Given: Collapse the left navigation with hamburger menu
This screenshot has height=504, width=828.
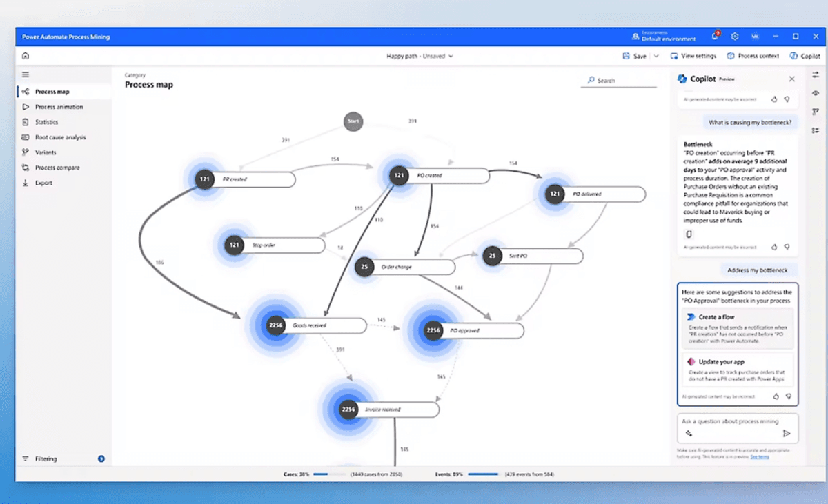Looking at the screenshot, I should pyautogui.click(x=25, y=74).
